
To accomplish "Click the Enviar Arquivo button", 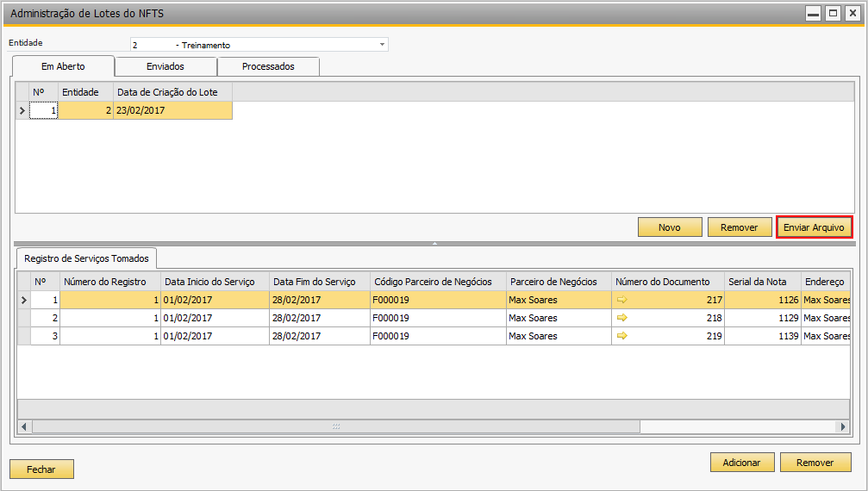I will click(815, 227).
